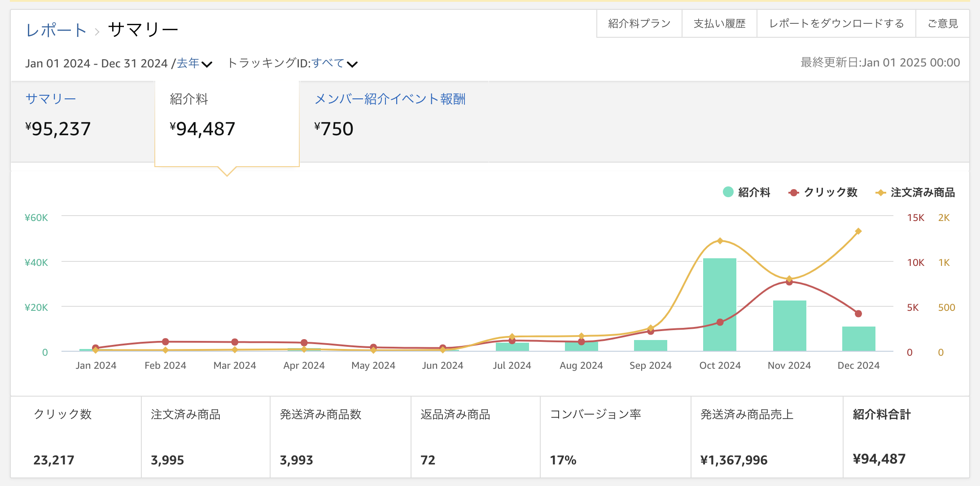Click the green 紹介料 legend circle
The width and height of the screenshot is (980, 486).
point(728,192)
